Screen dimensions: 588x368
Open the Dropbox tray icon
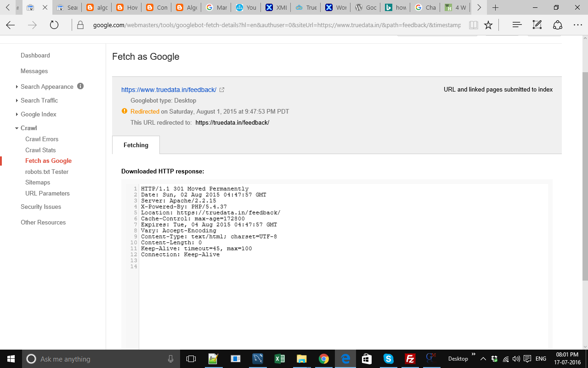[494, 359]
